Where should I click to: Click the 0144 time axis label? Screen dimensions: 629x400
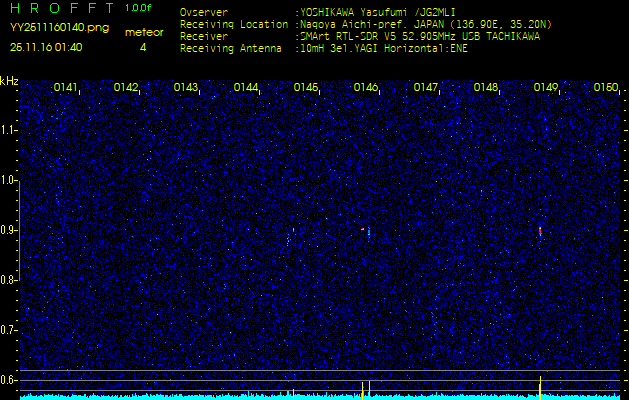coord(246,87)
